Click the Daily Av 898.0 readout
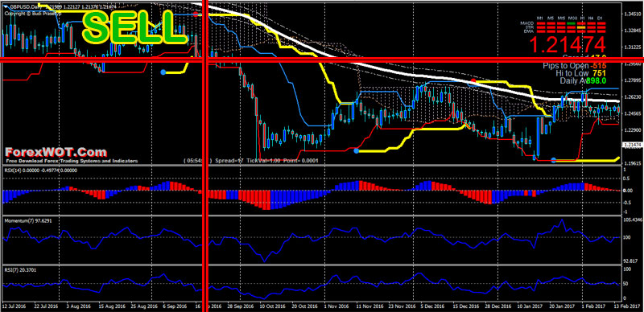This screenshot has height=312, width=644. tap(583, 81)
